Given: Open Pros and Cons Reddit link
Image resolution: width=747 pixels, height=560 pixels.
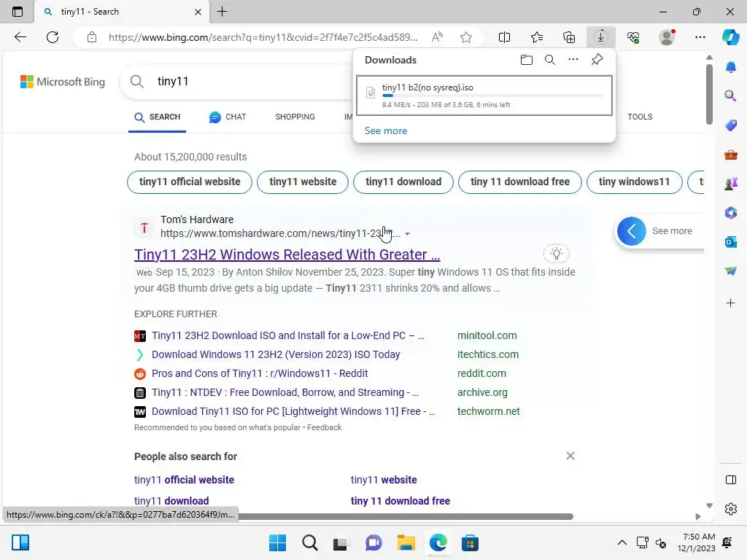Looking at the screenshot, I should 260,373.
